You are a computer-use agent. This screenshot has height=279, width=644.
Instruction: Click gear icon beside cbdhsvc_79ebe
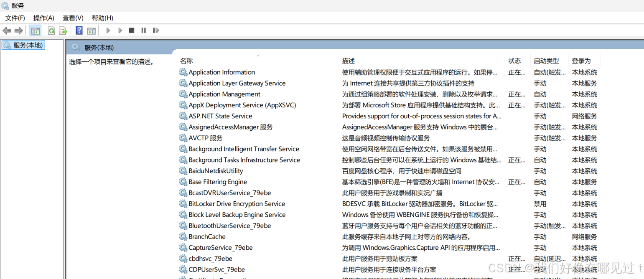click(x=183, y=259)
